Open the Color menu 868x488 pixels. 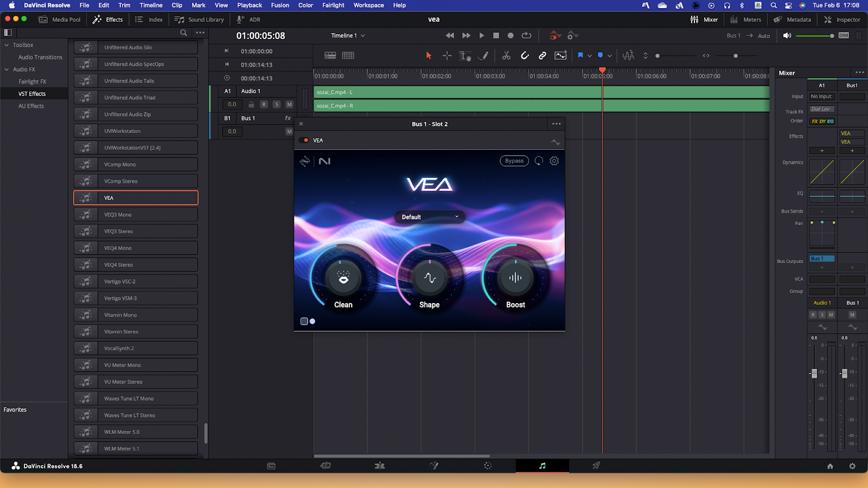click(x=305, y=5)
